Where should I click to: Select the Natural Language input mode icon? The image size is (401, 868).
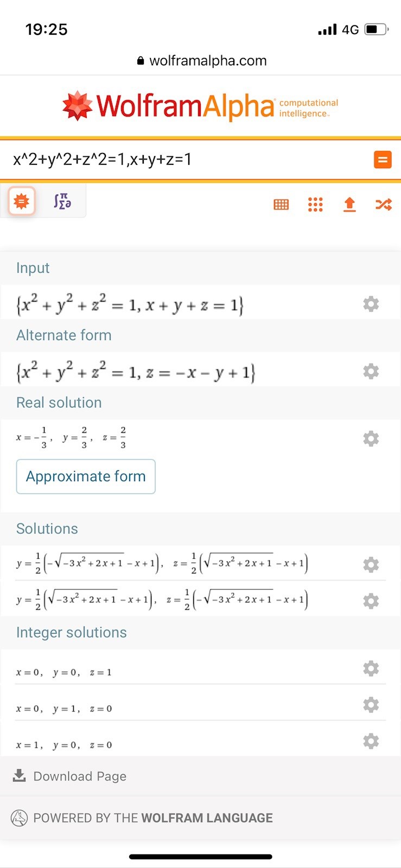pos(22,201)
